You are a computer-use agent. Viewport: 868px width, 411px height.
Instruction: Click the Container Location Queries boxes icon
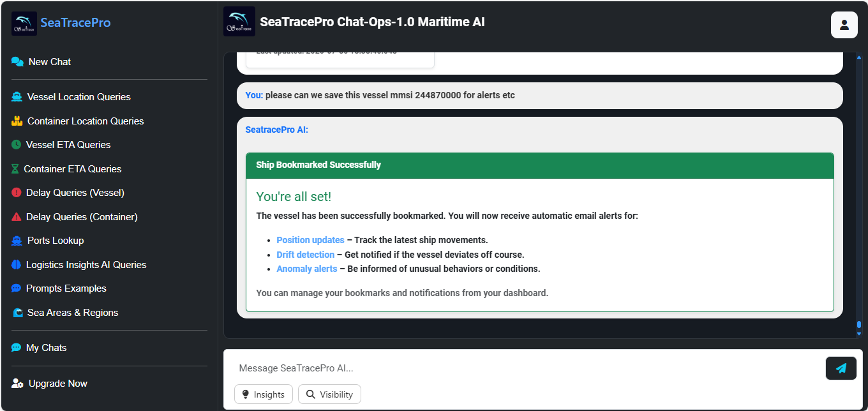pyautogui.click(x=17, y=121)
